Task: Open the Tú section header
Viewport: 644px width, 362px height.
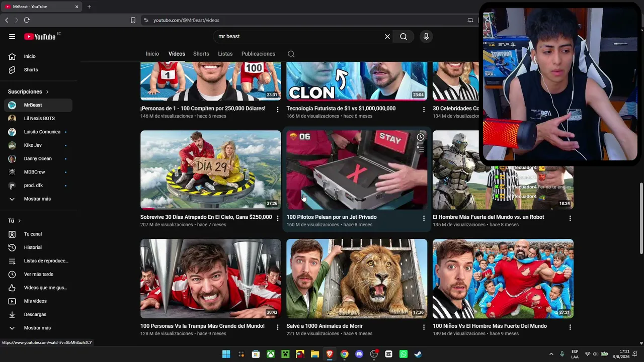Action: point(15,221)
